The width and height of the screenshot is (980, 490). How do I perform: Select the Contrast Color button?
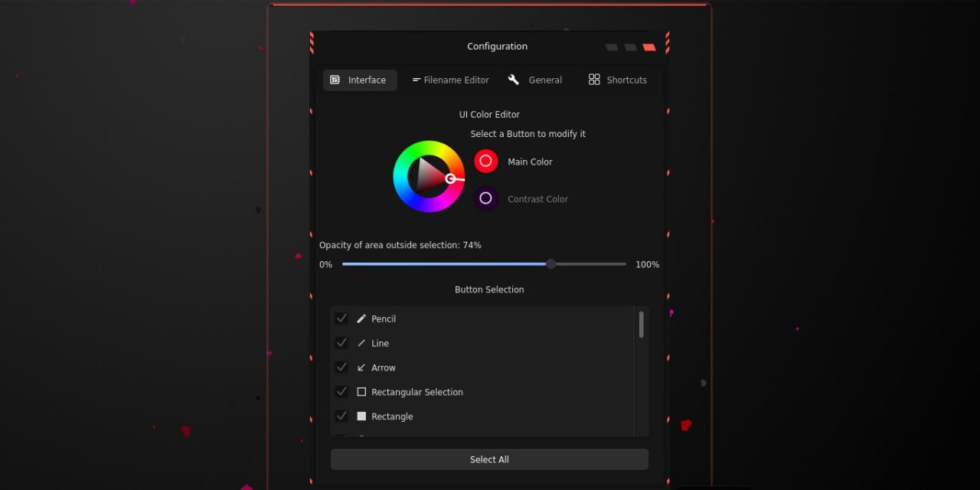pyautogui.click(x=485, y=198)
